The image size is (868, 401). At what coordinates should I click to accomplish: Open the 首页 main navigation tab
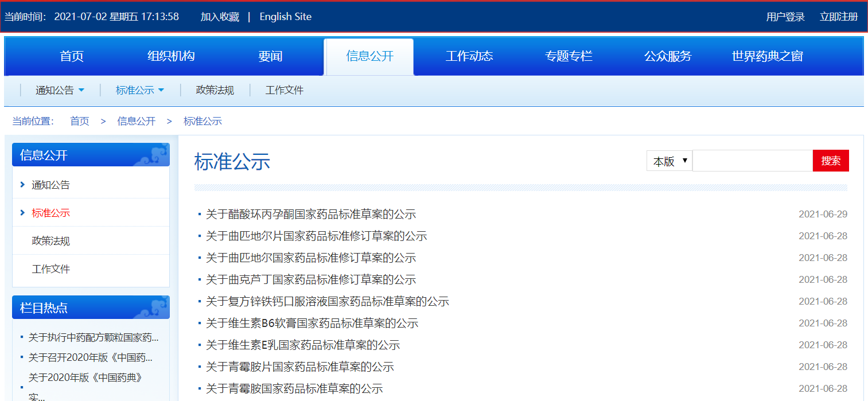[72, 56]
